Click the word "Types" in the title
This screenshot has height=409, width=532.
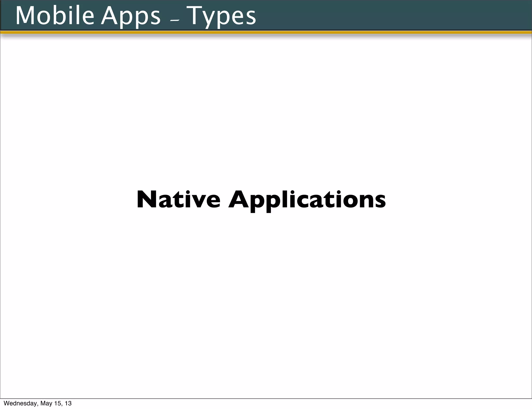click(221, 16)
